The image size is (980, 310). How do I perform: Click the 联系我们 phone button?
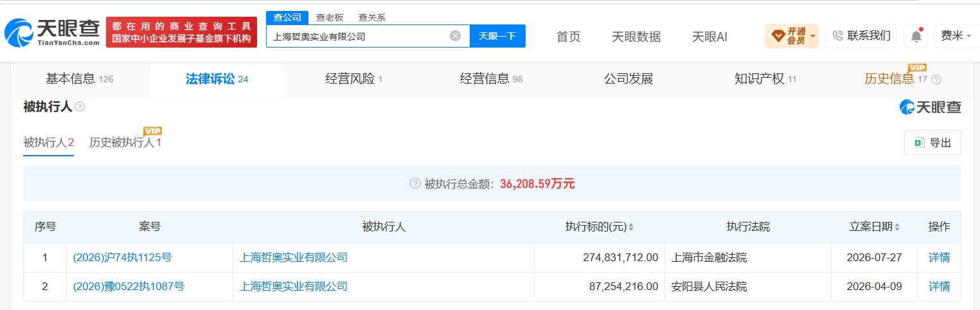pyautogui.click(x=861, y=36)
